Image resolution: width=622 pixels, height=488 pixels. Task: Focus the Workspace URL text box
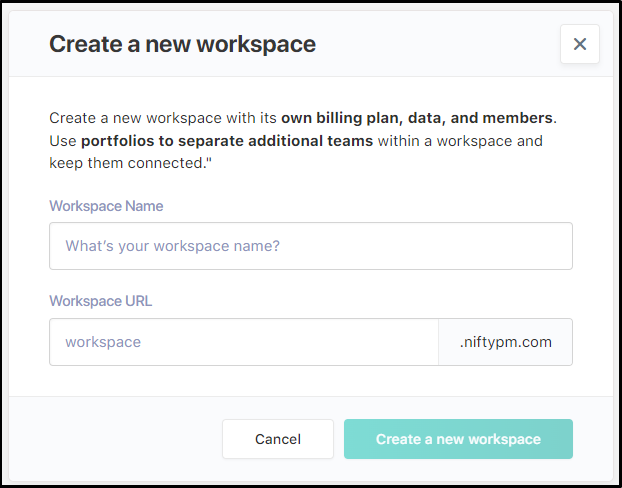click(243, 342)
